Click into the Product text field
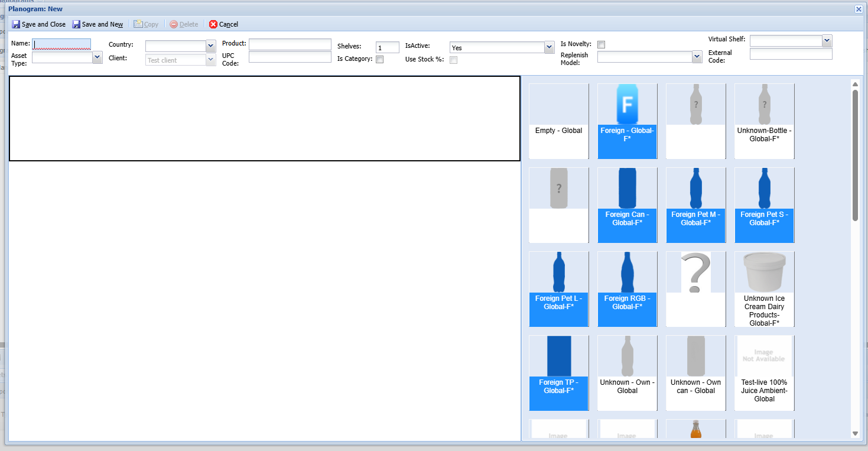This screenshot has height=451, width=868. 290,44
